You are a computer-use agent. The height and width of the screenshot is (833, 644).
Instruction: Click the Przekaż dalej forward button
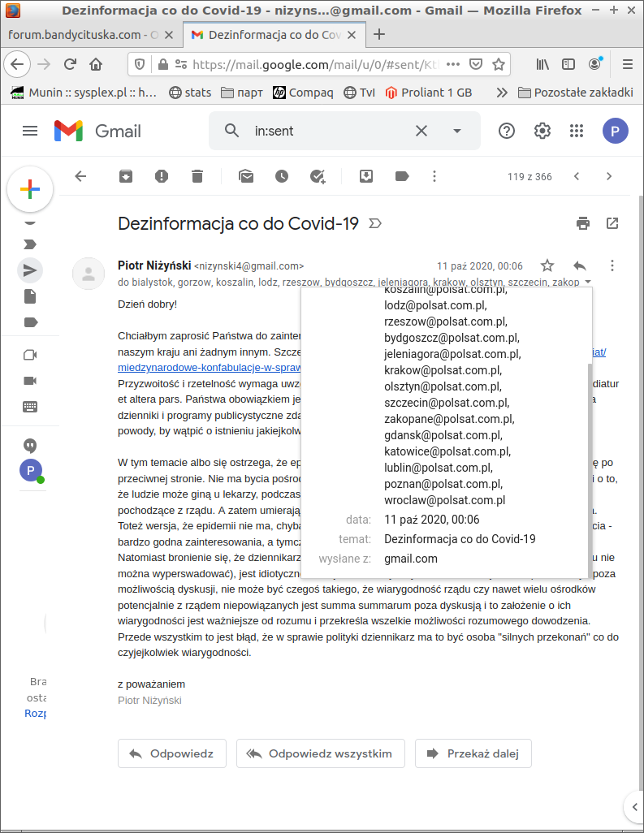tap(473, 753)
